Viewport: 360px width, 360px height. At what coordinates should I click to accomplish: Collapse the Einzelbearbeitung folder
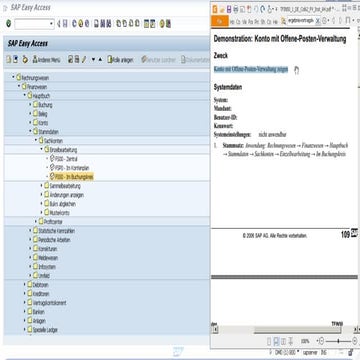point(41,149)
